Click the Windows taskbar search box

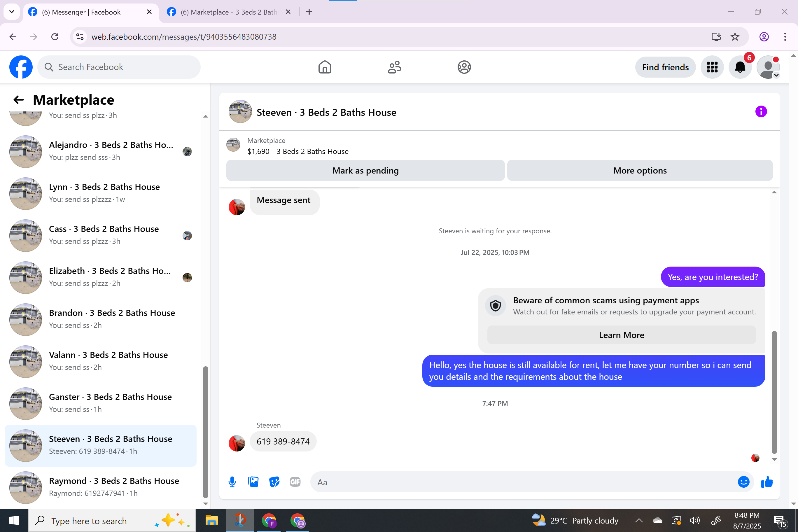[x=112, y=520]
